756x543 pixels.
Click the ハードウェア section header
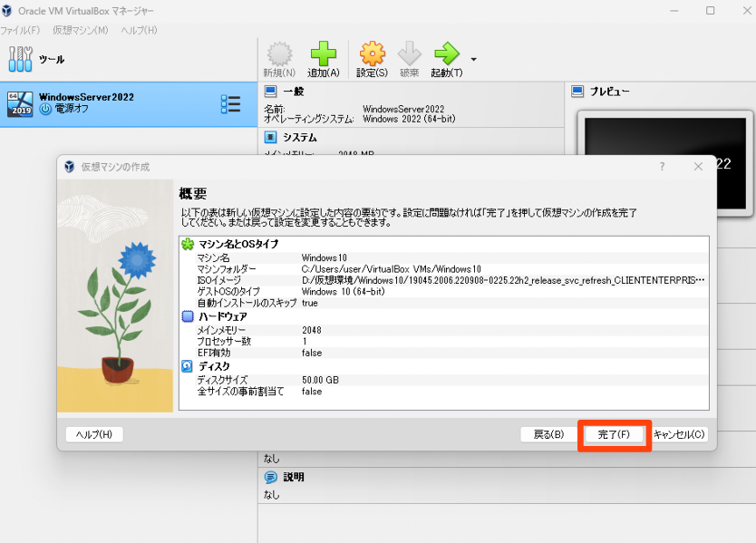(223, 316)
